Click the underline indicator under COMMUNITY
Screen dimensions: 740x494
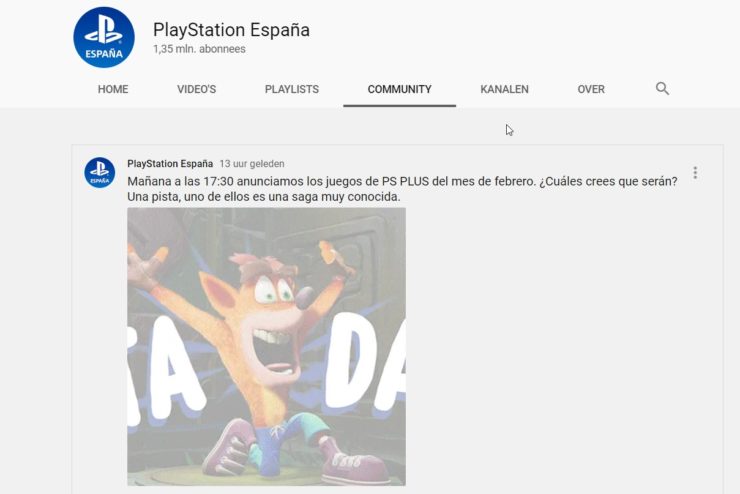click(x=399, y=106)
